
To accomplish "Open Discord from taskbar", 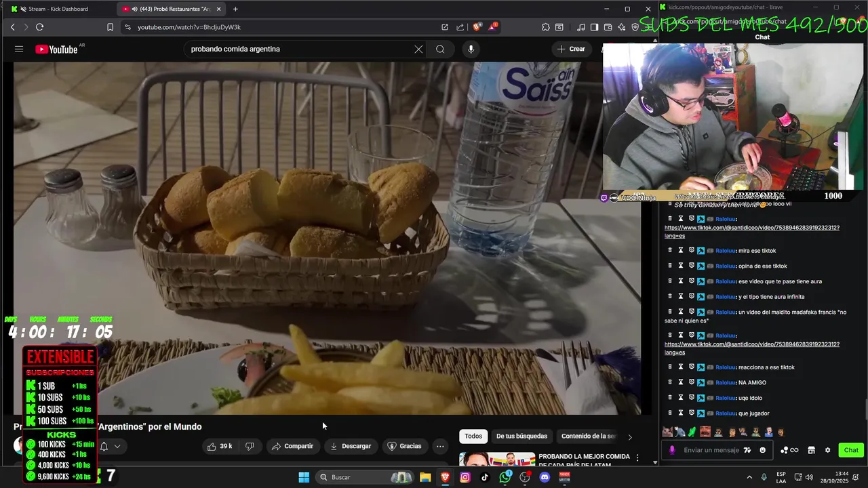I will coord(545,477).
